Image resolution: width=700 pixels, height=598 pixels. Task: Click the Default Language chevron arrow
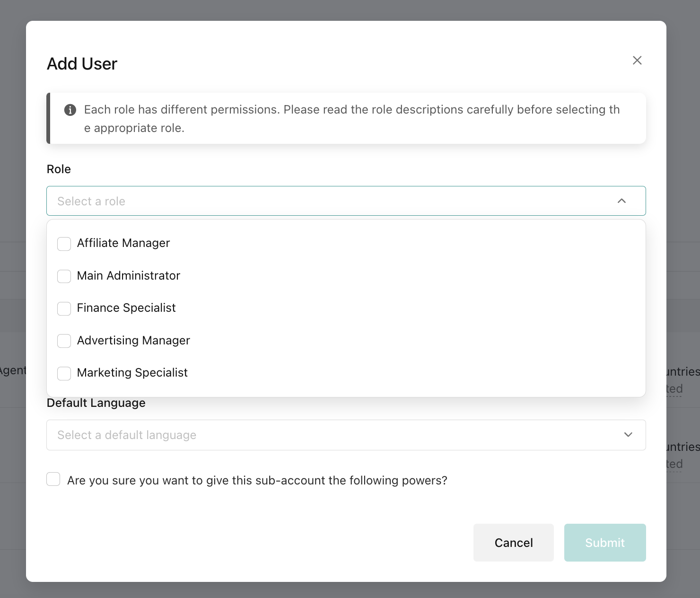tap(628, 435)
